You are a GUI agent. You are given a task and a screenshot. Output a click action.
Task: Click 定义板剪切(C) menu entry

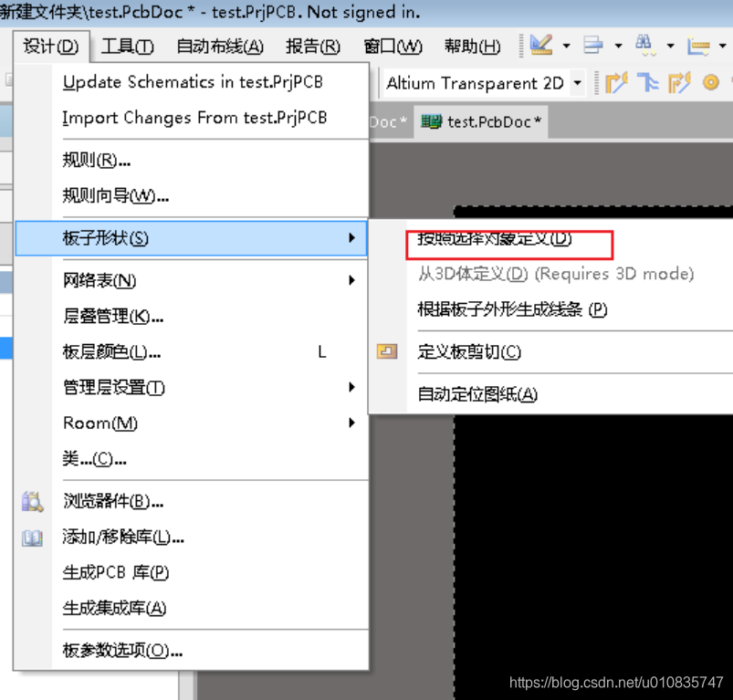469,351
